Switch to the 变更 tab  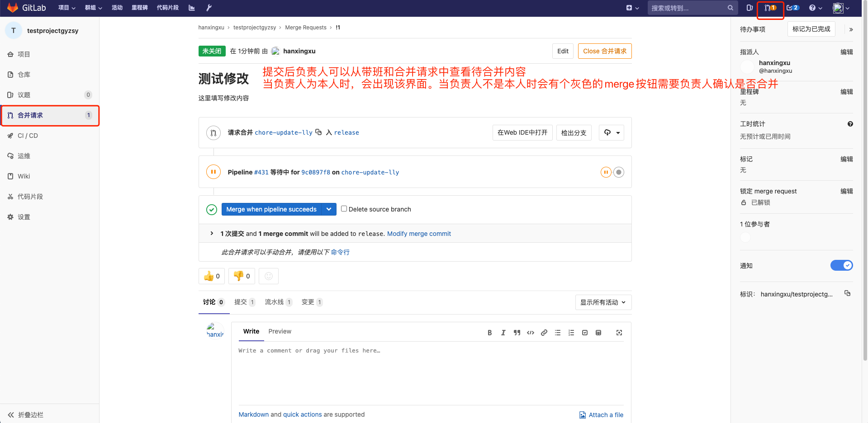coord(312,302)
